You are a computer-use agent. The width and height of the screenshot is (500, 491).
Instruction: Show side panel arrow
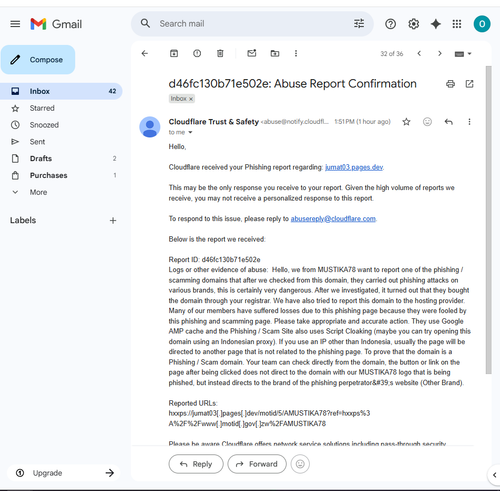(x=494, y=475)
